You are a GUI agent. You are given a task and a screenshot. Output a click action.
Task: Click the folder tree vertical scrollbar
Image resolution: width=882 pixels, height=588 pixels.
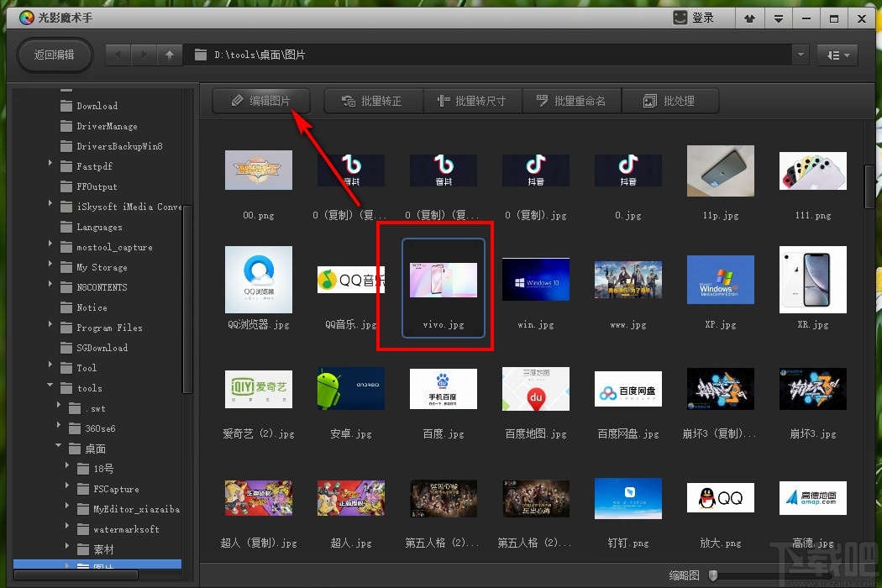tap(188, 299)
